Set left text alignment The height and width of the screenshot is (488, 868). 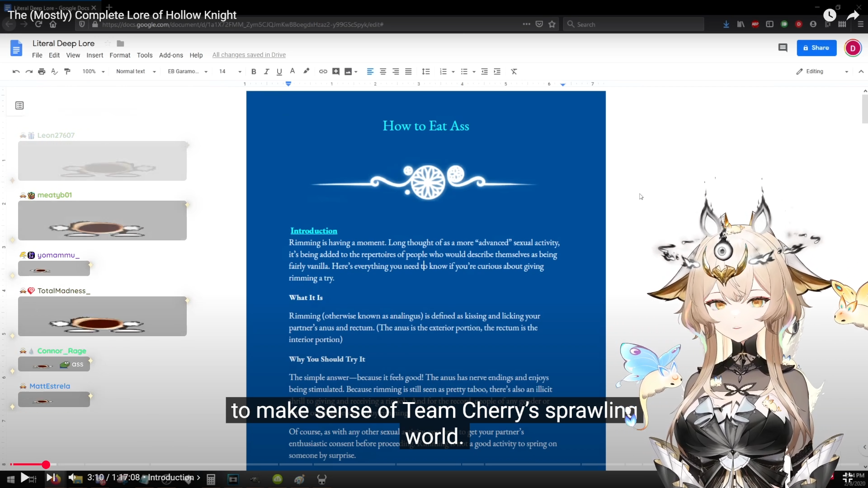(x=370, y=71)
